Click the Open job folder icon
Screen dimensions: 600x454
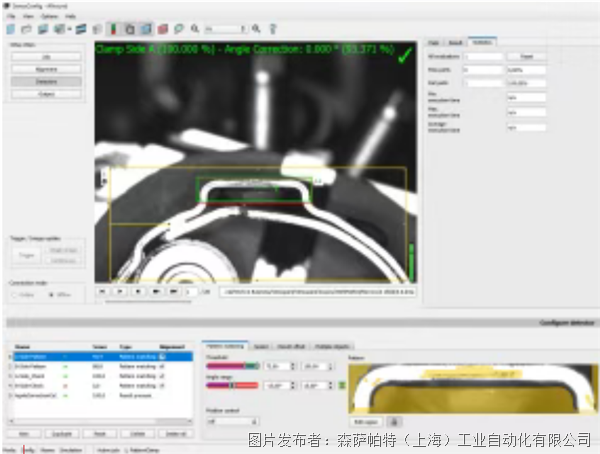coord(26,29)
